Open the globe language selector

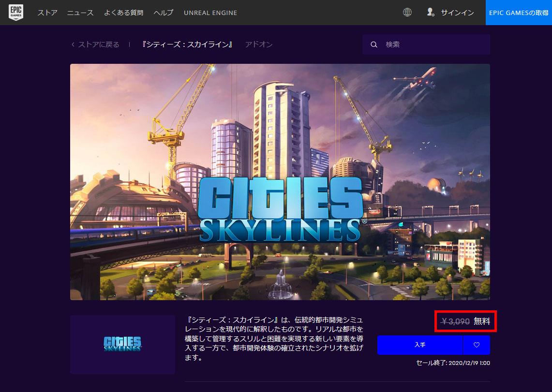407,12
